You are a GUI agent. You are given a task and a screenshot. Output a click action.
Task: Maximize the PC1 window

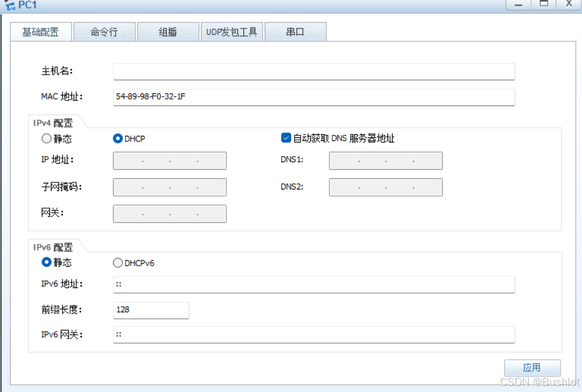pos(544,4)
